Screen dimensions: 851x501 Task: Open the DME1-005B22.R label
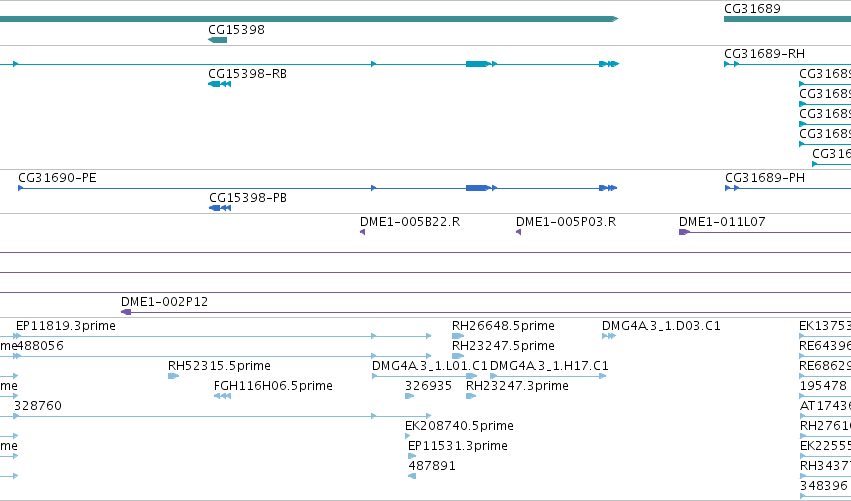[x=410, y=221]
